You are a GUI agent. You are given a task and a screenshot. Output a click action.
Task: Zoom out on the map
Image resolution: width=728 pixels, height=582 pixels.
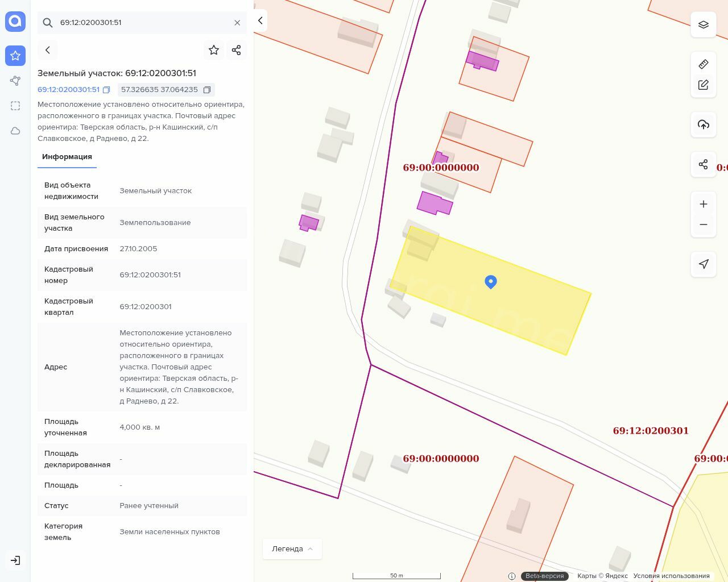coord(703,225)
